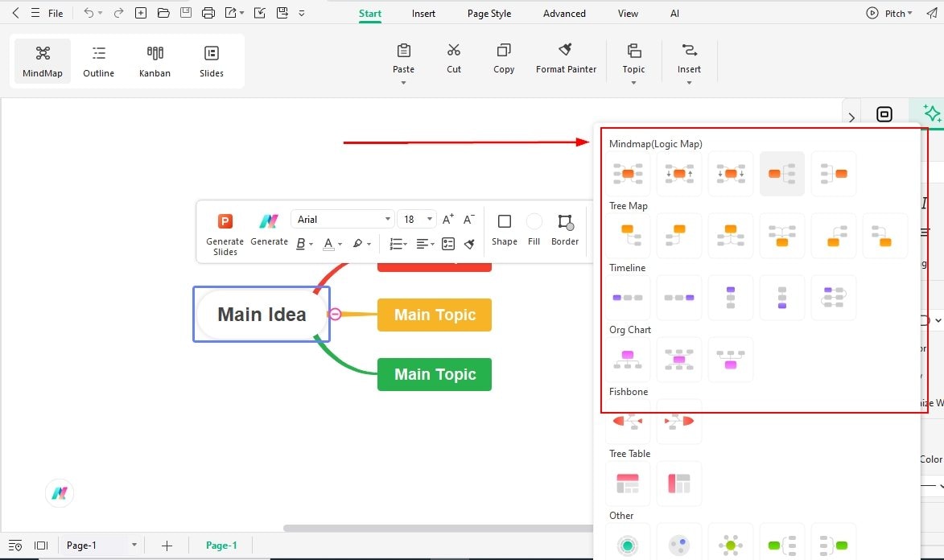Select the first Org Chart layout thumbnail
944x560 pixels.
(628, 359)
